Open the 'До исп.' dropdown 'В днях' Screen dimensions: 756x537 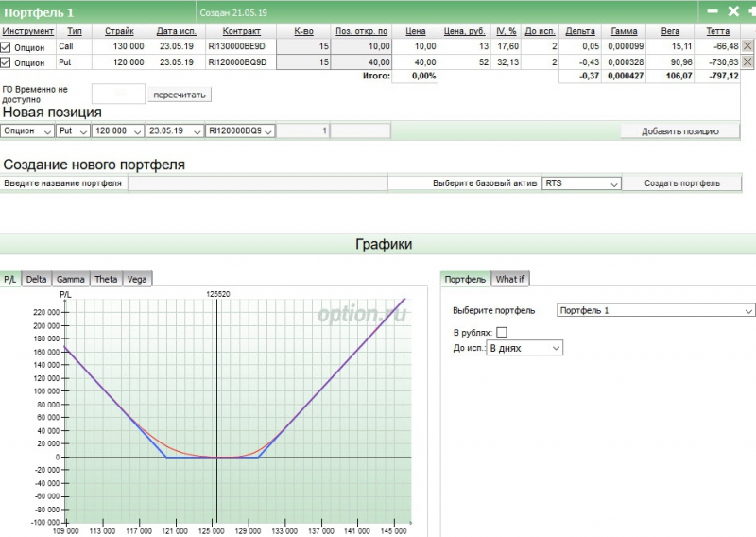524,348
